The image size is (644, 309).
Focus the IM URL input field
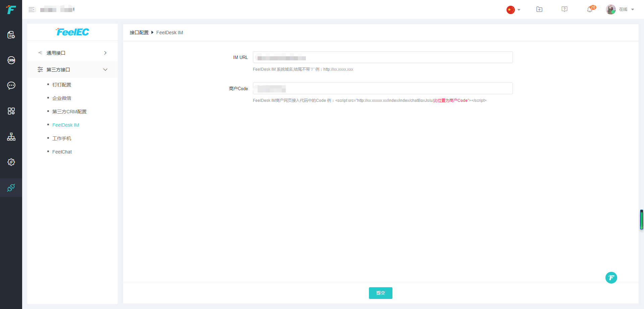tap(383, 57)
